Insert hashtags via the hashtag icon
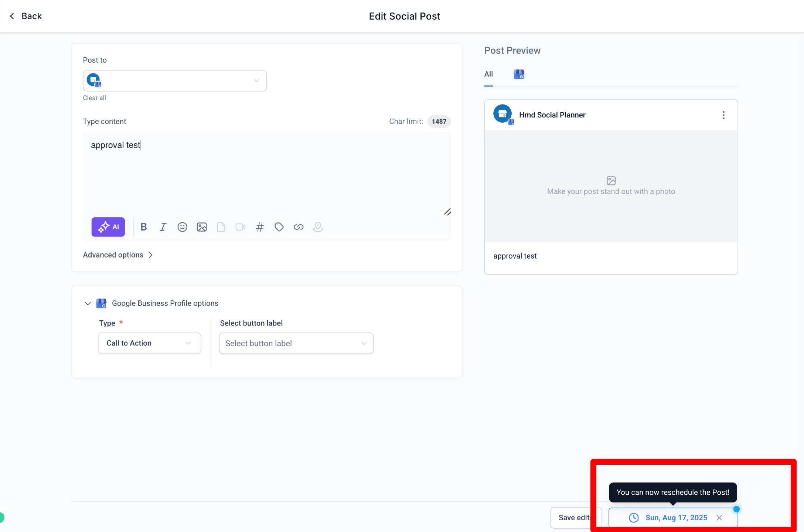 (260, 227)
